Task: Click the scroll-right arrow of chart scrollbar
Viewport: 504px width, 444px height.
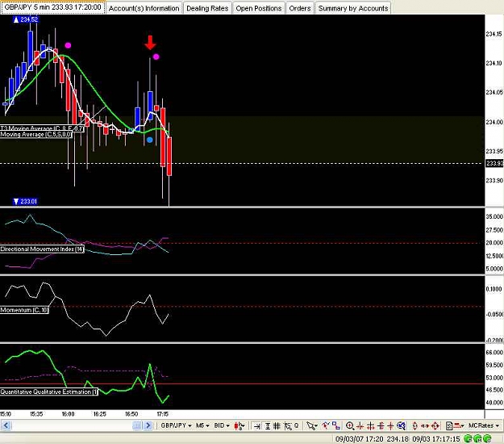Action: click(148, 425)
